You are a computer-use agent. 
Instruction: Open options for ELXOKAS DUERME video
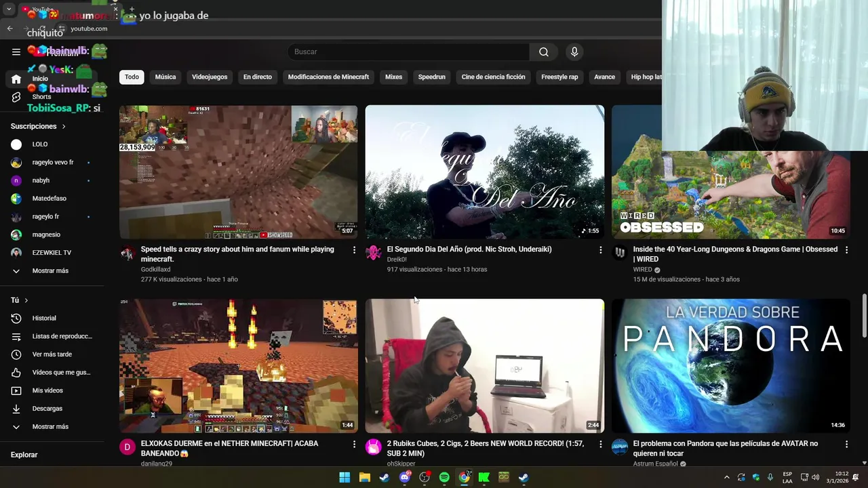pyautogui.click(x=354, y=444)
